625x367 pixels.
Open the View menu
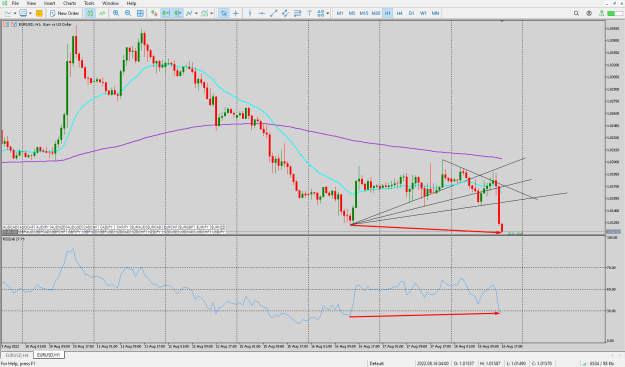click(x=31, y=3)
